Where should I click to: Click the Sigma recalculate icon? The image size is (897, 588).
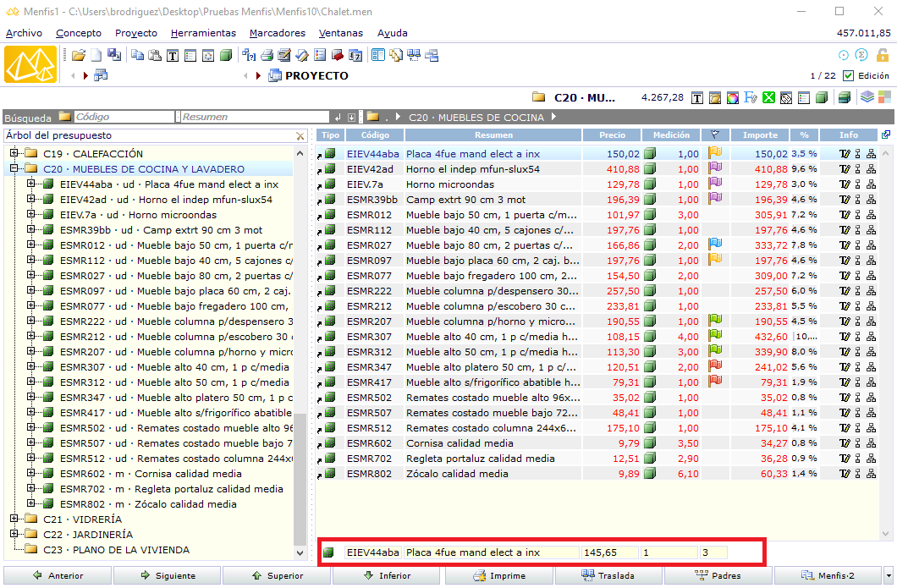pyautogui.click(x=861, y=55)
